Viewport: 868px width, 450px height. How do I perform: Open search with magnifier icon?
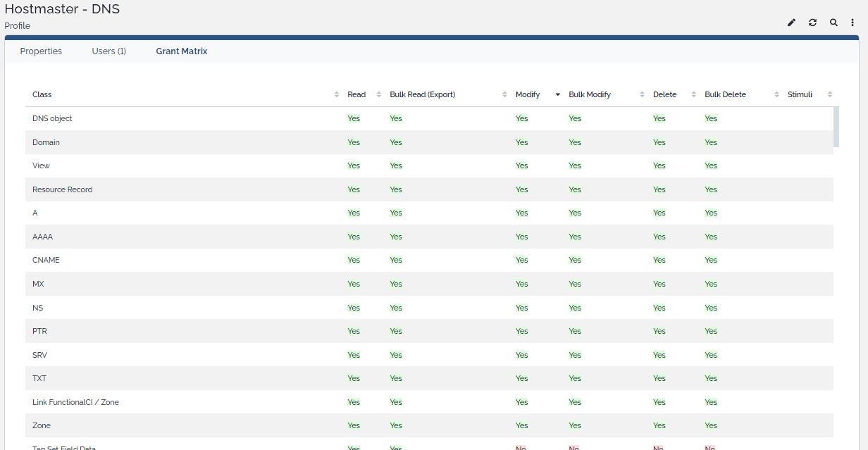(x=833, y=23)
